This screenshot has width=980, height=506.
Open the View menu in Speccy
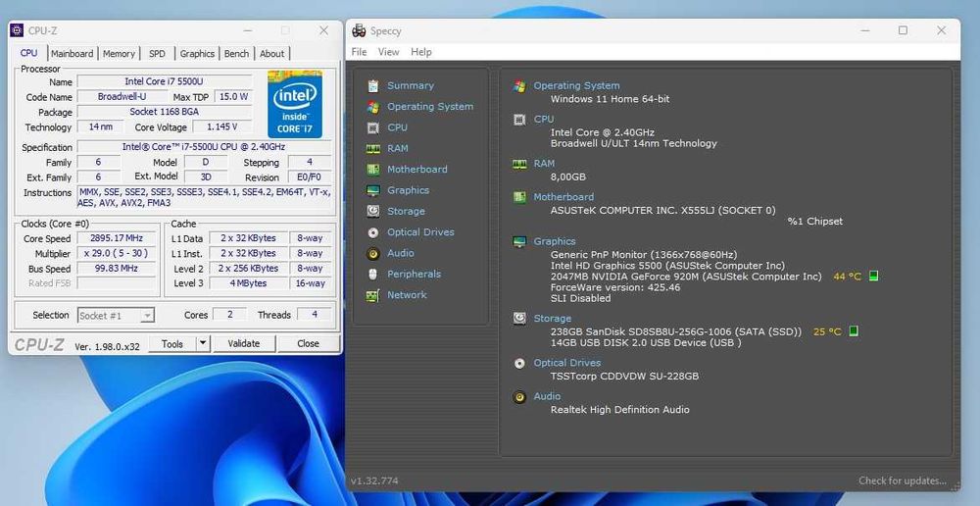click(x=388, y=52)
